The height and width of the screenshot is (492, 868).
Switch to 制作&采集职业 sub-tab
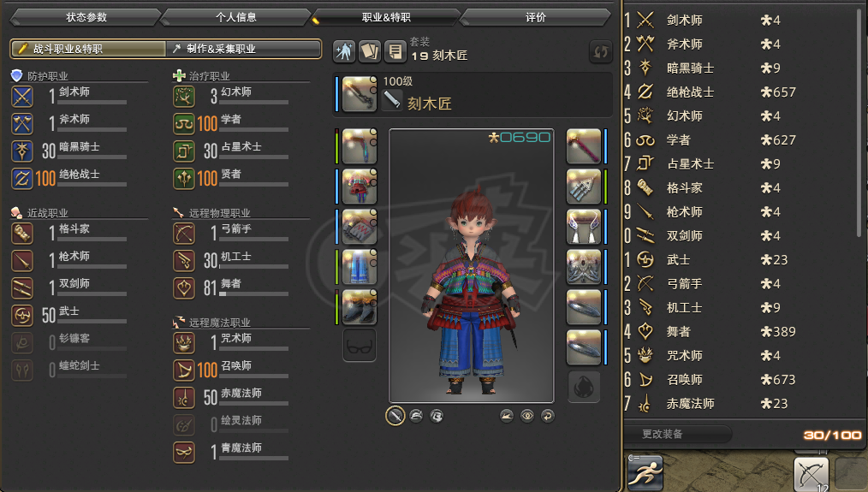pyautogui.click(x=244, y=49)
